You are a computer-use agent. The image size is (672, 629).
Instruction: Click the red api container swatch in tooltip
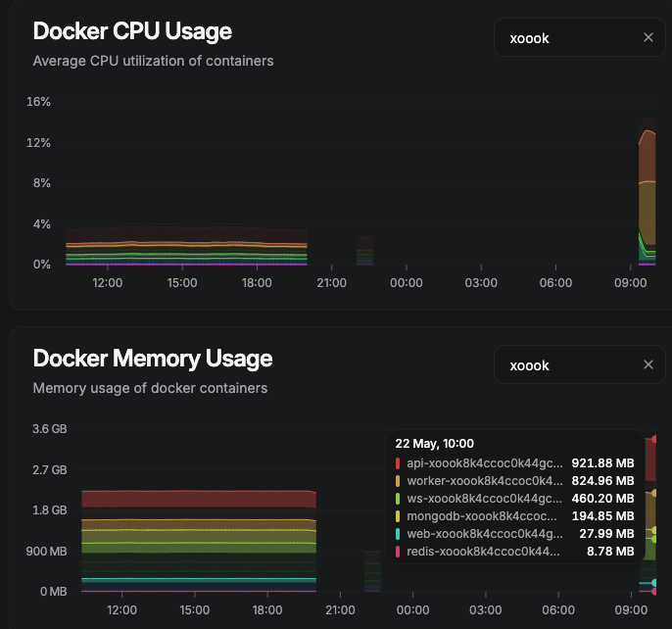pos(398,462)
